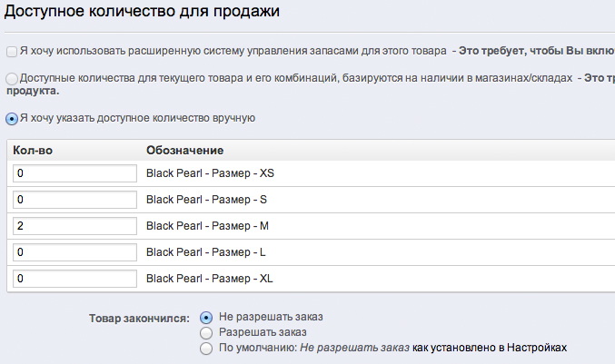Click the 'Black Pearl - Размер - S' label
Viewport: 615px width, 364px height.
pyautogui.click(x=207, y=199)
